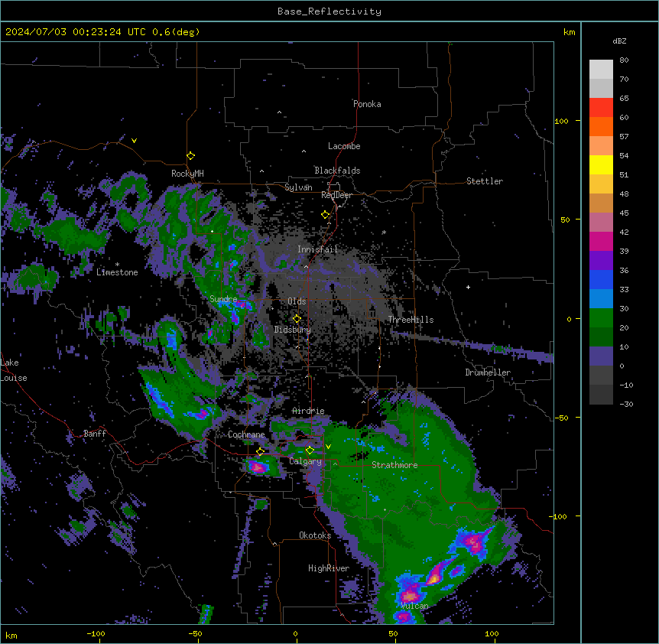The image size is (659, 644).
Task: Click the Ponoka city label
Action: [x=367, y=104]
